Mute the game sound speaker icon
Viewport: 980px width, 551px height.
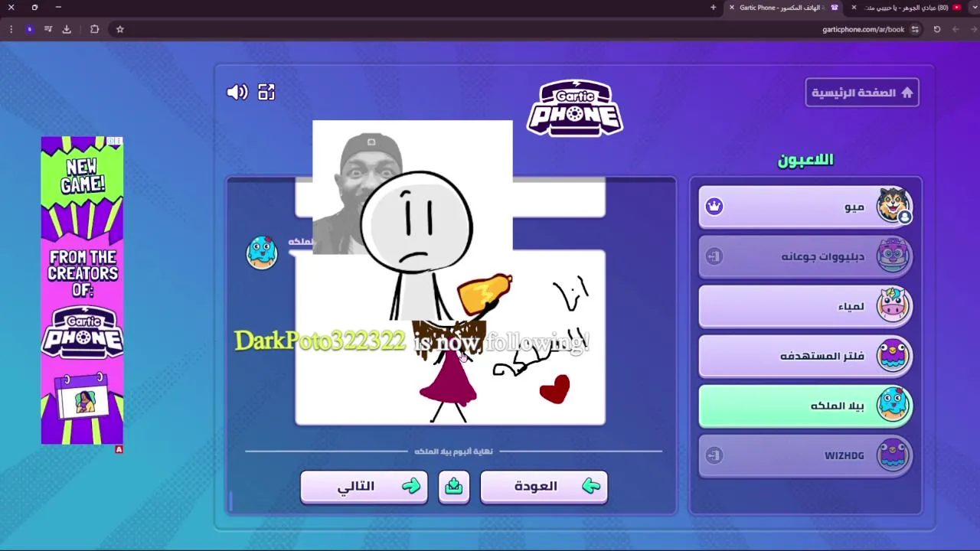[x=237, y=93]
